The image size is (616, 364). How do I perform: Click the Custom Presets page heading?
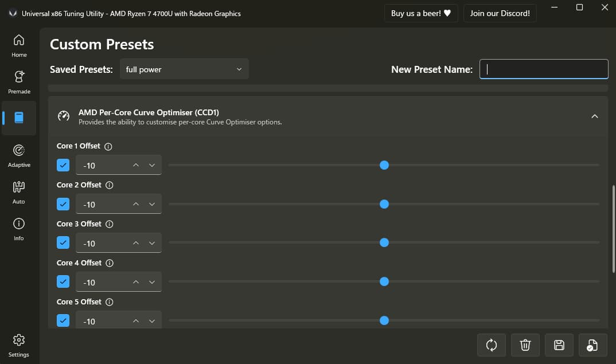point(102,44)
